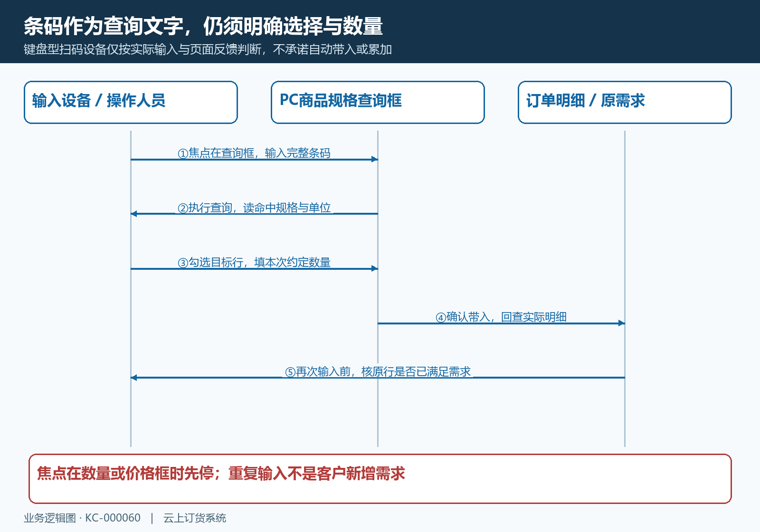Click step label "③勾选目标行，填本次约定数量"
760x532 pixels.
point(254,262)
